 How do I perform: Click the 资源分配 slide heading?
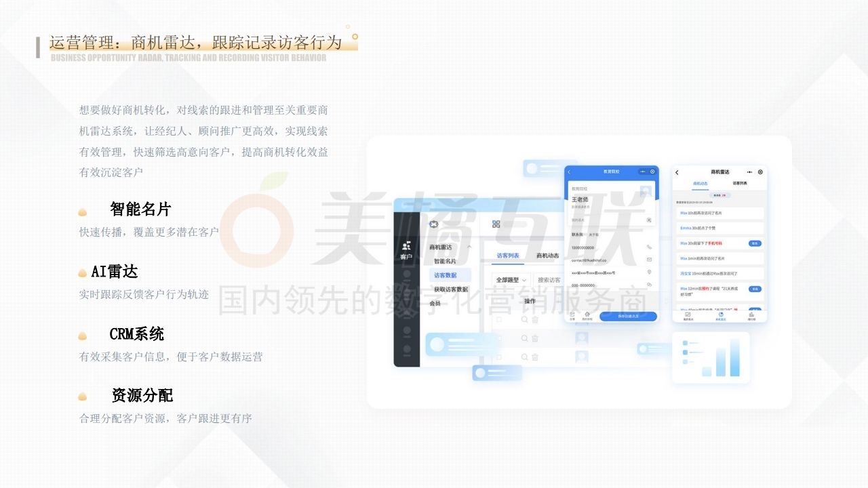[x=142, y=396]
